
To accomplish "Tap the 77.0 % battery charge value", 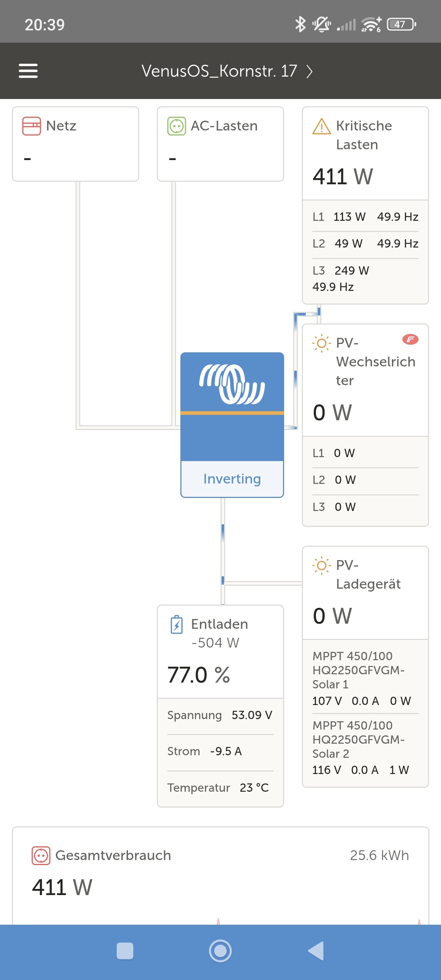I will pos(198,675).
